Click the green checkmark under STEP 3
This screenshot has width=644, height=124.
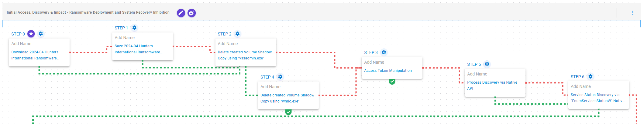(x=392, y=81)
